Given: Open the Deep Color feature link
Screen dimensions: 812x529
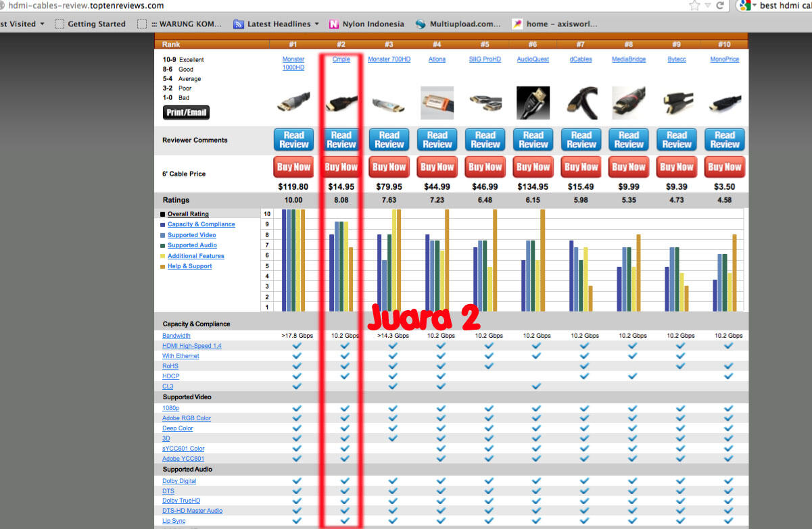Looking at the screenshot, I should tap(178, 428).
